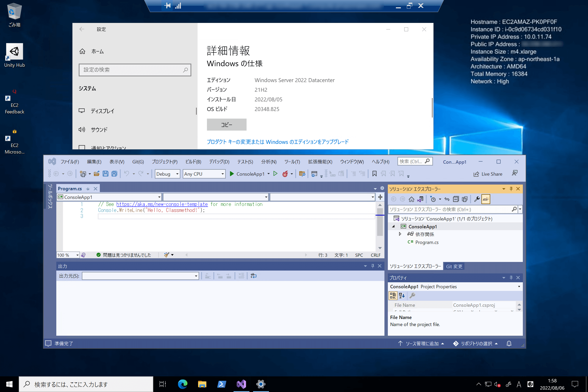The image size is (588, 392).
Task: Click notification bell in Visual Studio status bar
Action: pos(509,344)
